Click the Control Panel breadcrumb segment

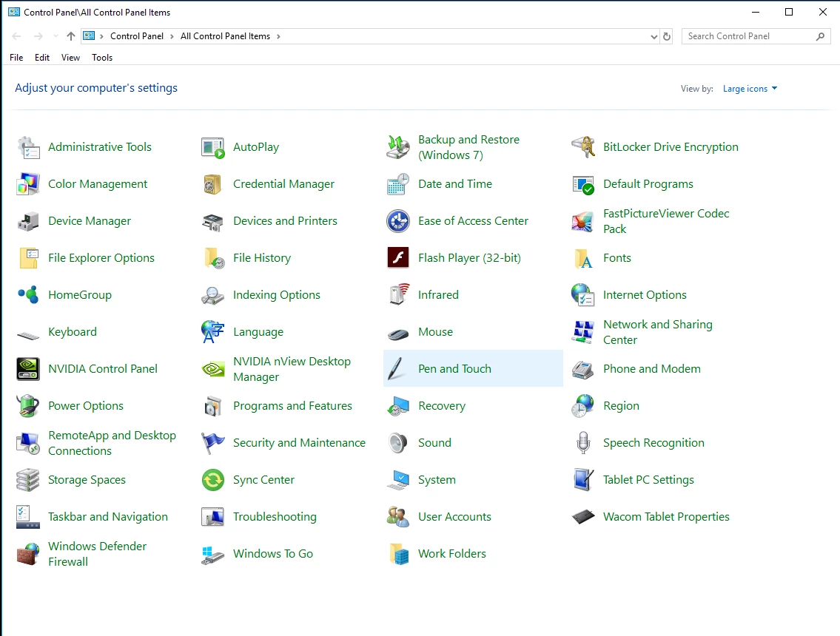pos(137,36)
